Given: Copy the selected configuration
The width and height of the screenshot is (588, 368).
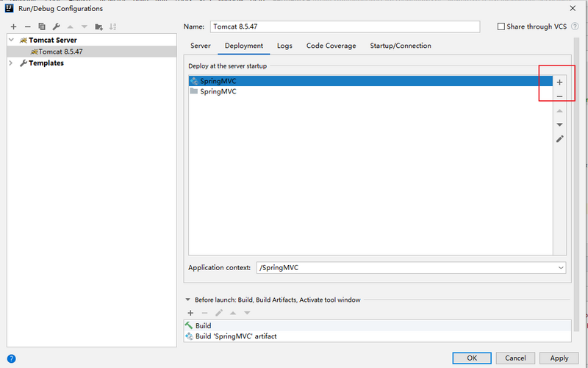Looking at the screenshot, I should tap(42, 26).
